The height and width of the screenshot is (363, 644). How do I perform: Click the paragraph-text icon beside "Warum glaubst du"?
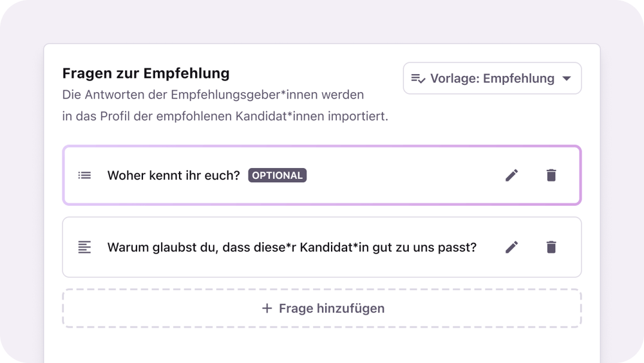[x=84, y=247]
